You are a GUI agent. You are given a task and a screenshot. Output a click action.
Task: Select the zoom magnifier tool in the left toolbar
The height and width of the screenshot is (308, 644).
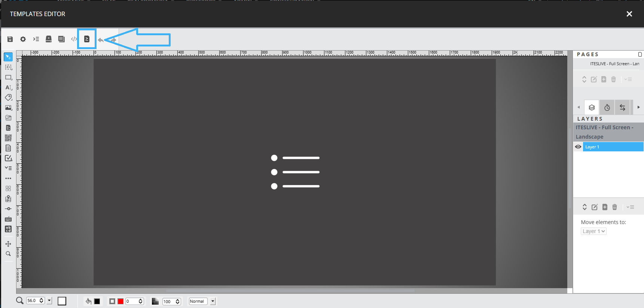tap(8, 254)
